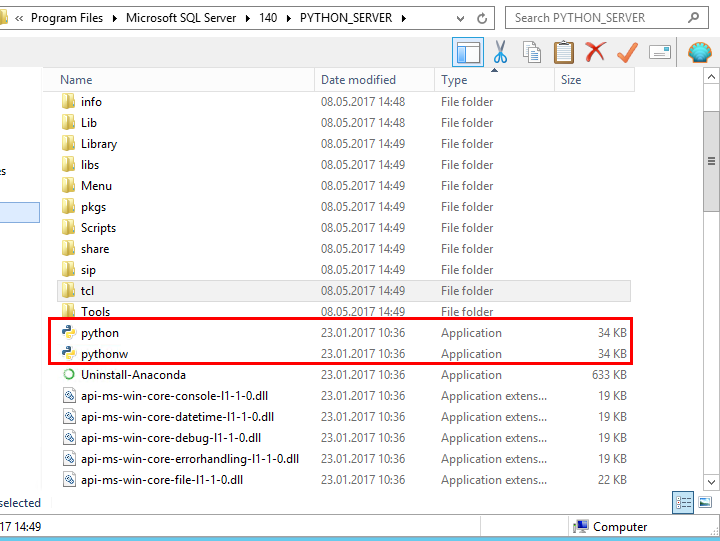This screenshot has height=541, width=720.
Task: Click the vertical scrollbar thumb
Action: coord(711,161)
